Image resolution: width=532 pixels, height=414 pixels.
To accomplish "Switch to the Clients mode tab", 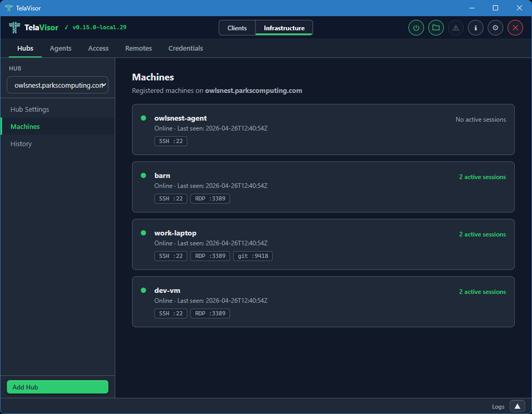I will pos(237,28).
